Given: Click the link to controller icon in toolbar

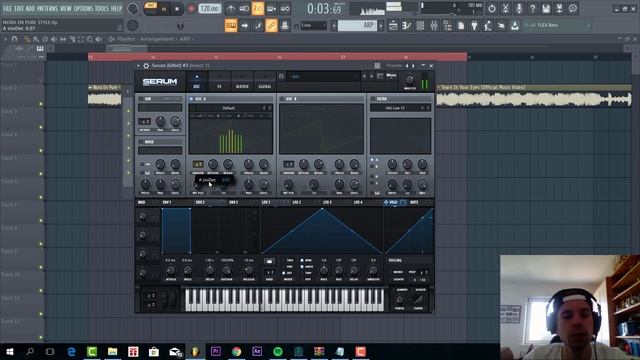Looking at the screenshot, I should 271,26.
